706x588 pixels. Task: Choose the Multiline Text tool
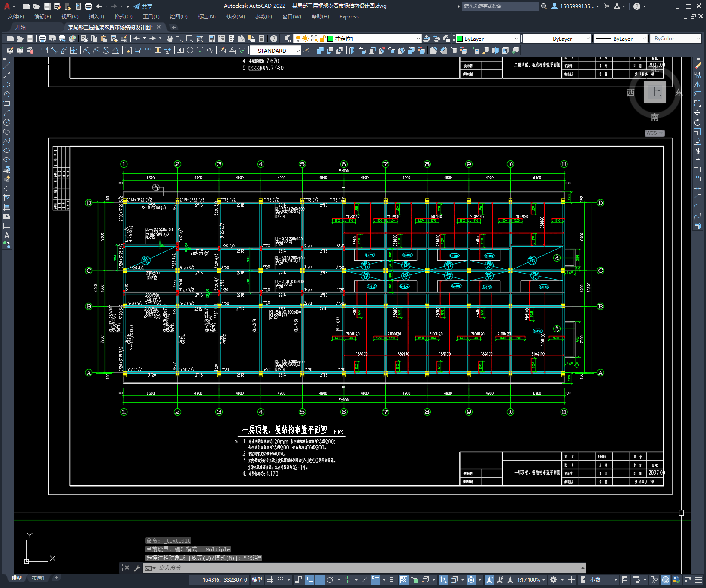click(7, 235)
